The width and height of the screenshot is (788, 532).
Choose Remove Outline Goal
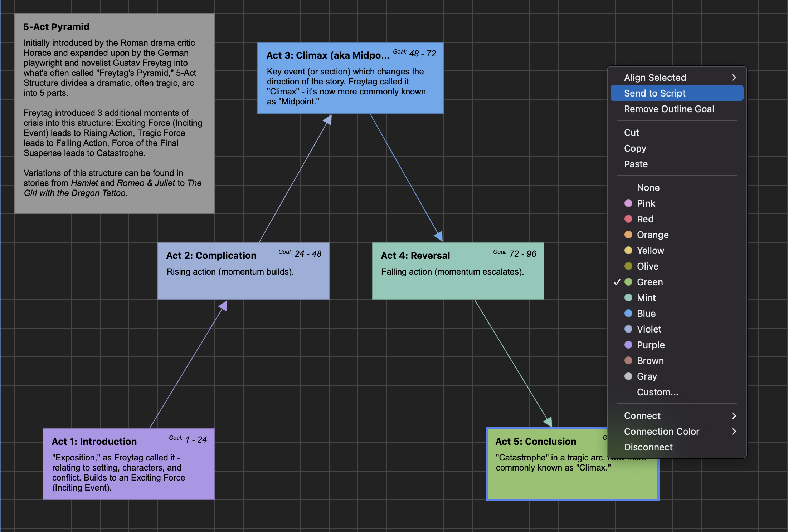coord(669,109)
